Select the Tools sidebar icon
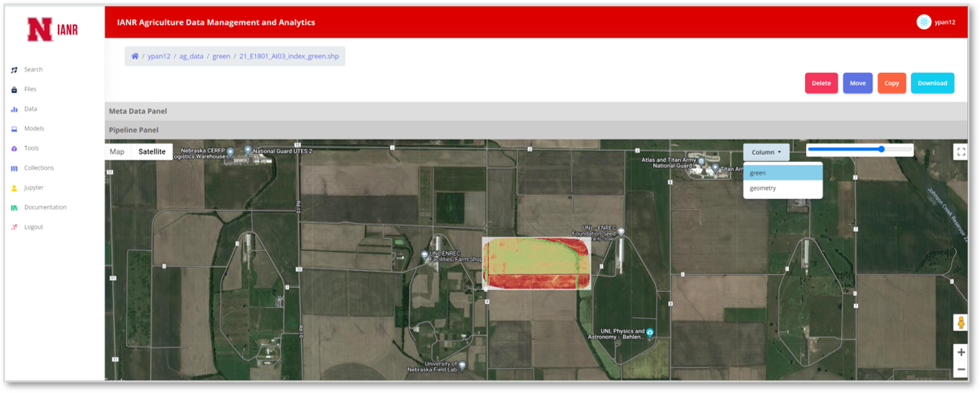The height and width of the screenshot is (393, 980). 14,148
